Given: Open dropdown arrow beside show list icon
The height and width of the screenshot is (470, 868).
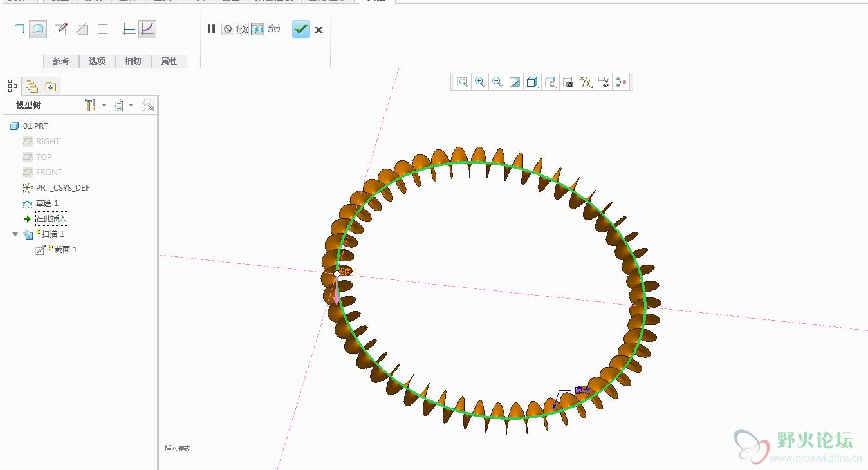Looking at the screenshot, I should point(131,105).
